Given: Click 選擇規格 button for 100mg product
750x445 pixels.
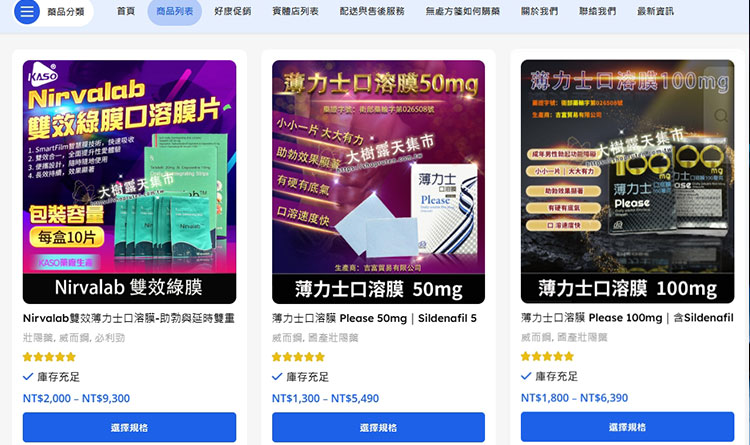Looking at the screenshot, I should coord(628,427).
